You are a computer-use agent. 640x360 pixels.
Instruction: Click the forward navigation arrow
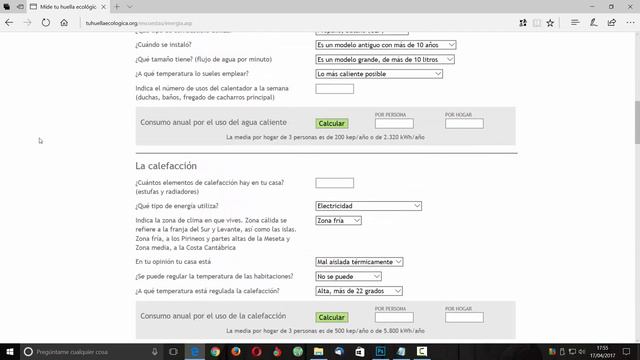(27, 23)
